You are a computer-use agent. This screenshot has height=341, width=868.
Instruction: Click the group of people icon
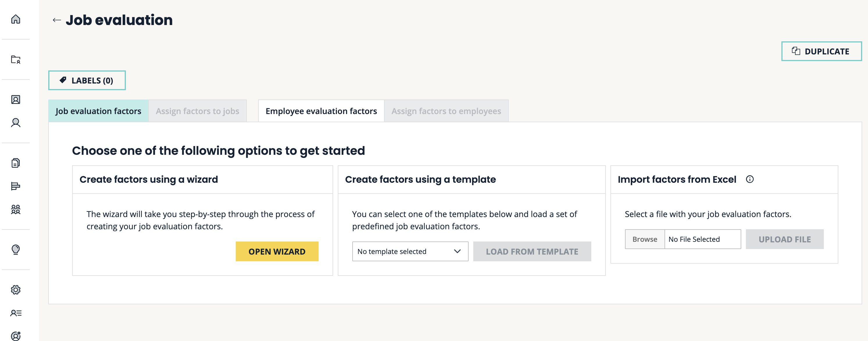[x=15, y=209]
